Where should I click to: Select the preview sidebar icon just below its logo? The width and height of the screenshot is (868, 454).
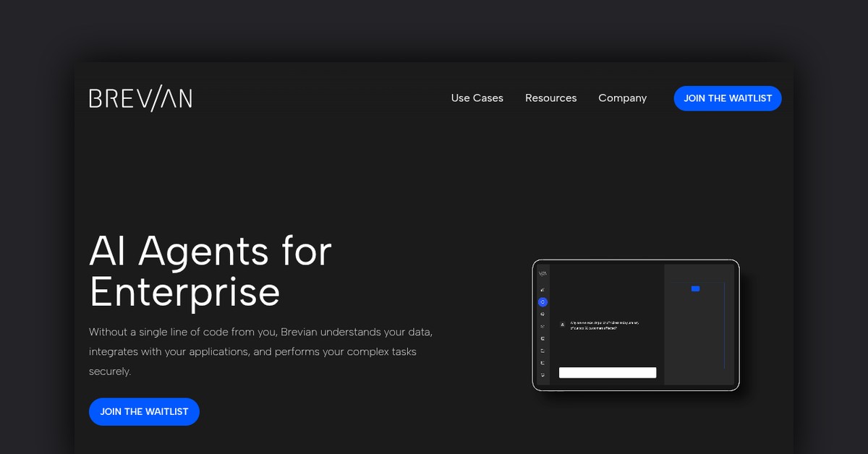click(542, 290)
